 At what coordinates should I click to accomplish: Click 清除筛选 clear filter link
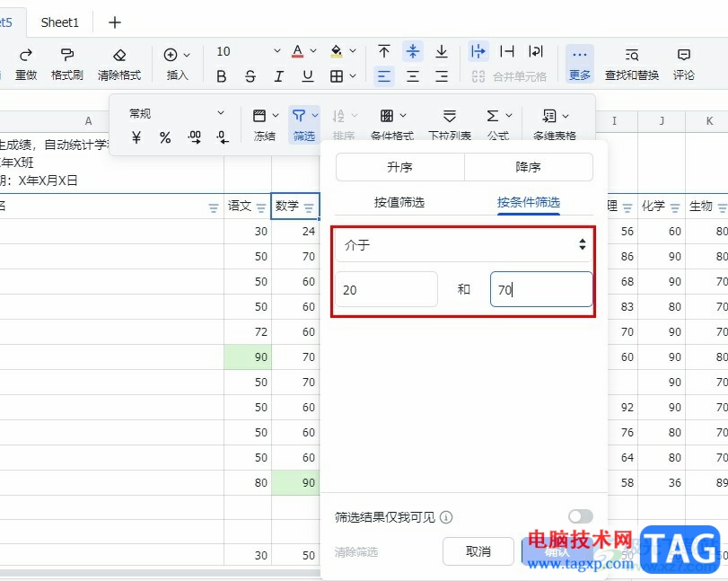356,551
